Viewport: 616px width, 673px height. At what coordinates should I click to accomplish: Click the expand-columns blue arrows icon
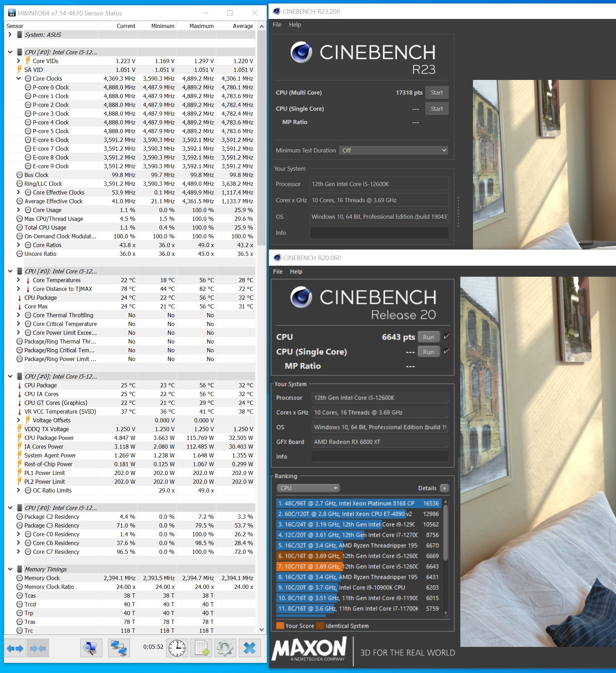coord(15,648)
